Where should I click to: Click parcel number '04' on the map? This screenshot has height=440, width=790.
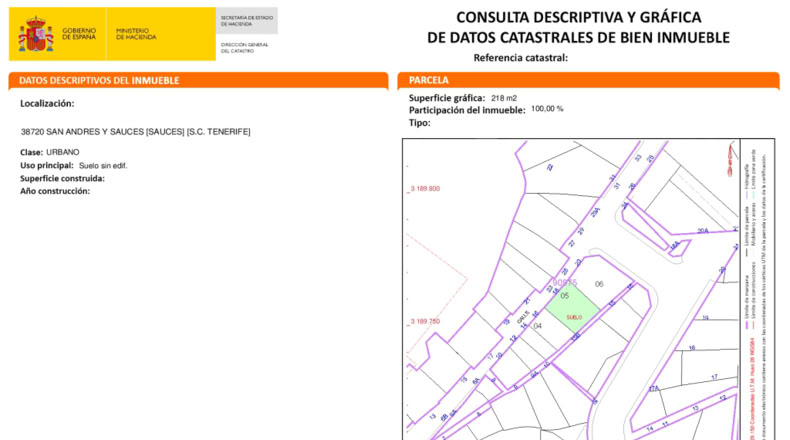point(538,326)
